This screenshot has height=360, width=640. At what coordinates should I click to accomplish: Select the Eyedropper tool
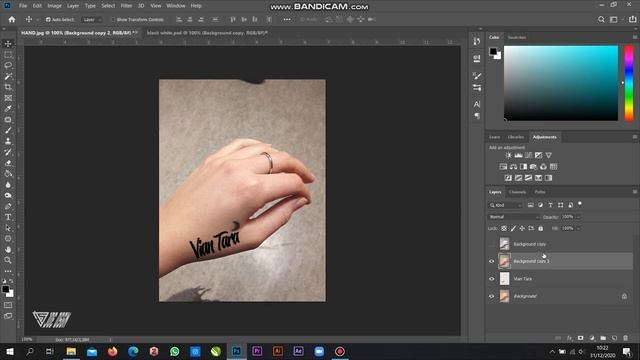pos(8,109)
